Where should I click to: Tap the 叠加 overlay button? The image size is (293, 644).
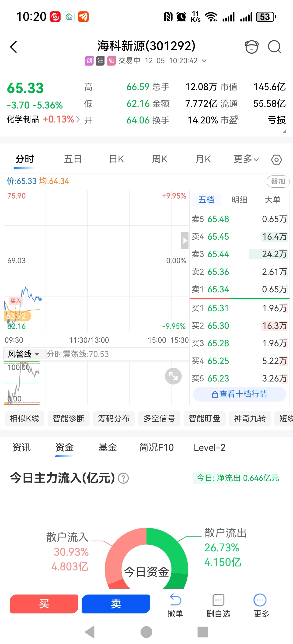[278, 181]
